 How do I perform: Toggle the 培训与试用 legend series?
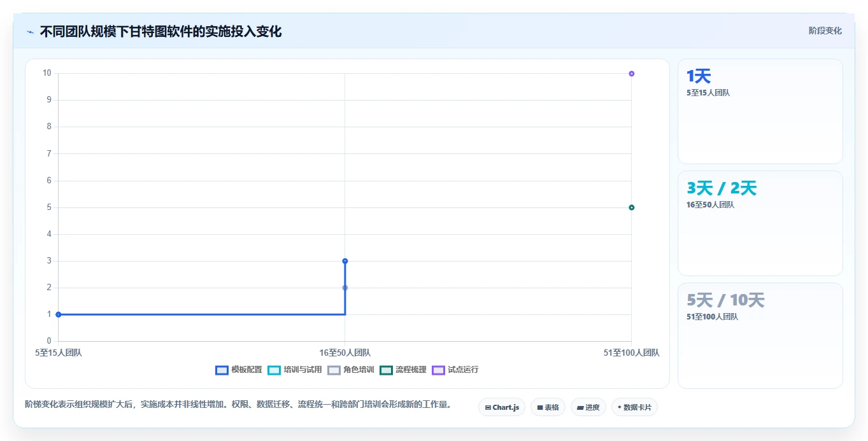[295, 370]
